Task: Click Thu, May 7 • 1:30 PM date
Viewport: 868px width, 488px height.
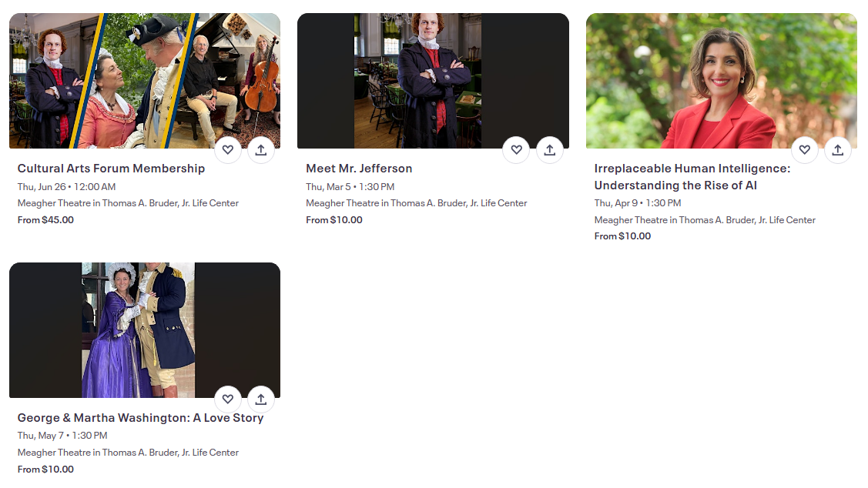Action: pos(62,436)
